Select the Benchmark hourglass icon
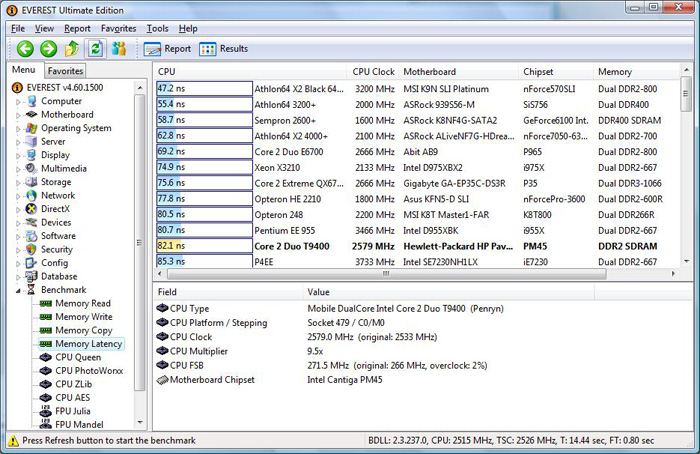Image resolution: width=700 pixels, height=454 pixels. tap(31, 290)
